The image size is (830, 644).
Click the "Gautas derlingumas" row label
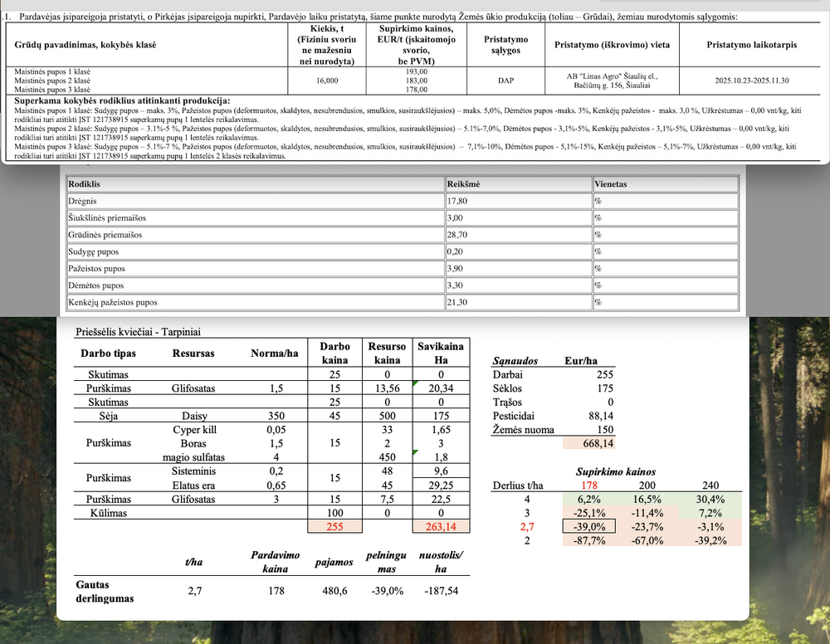[105, 592]
